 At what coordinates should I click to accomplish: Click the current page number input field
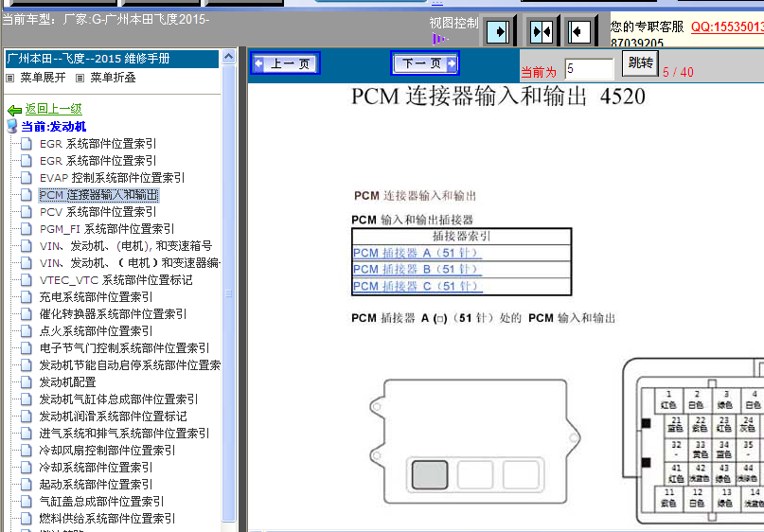coord(589,69)
